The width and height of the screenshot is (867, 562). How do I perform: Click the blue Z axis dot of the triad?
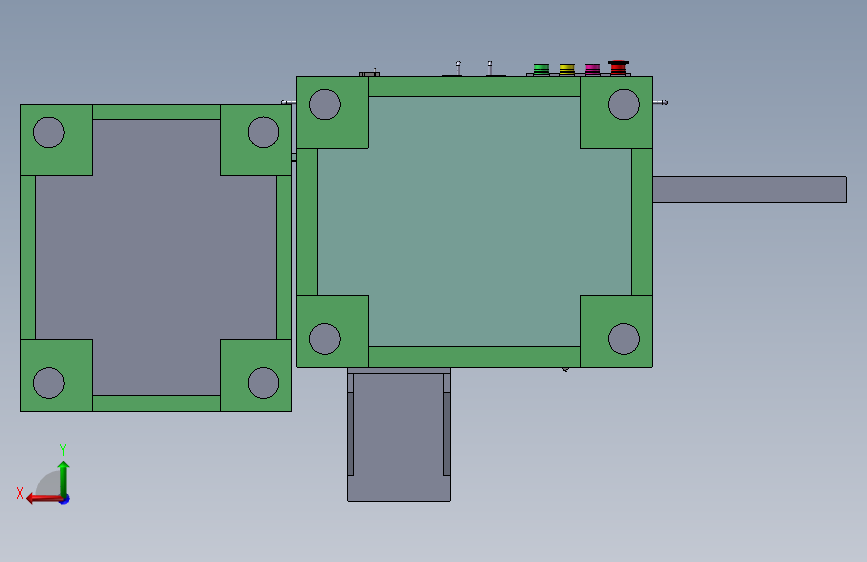tap(65, 499)
